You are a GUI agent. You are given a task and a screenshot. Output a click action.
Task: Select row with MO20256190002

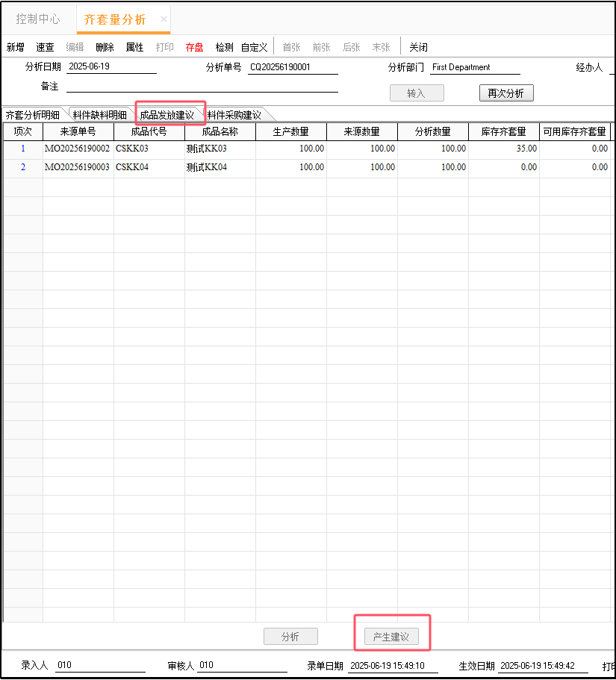coord(78,149)
